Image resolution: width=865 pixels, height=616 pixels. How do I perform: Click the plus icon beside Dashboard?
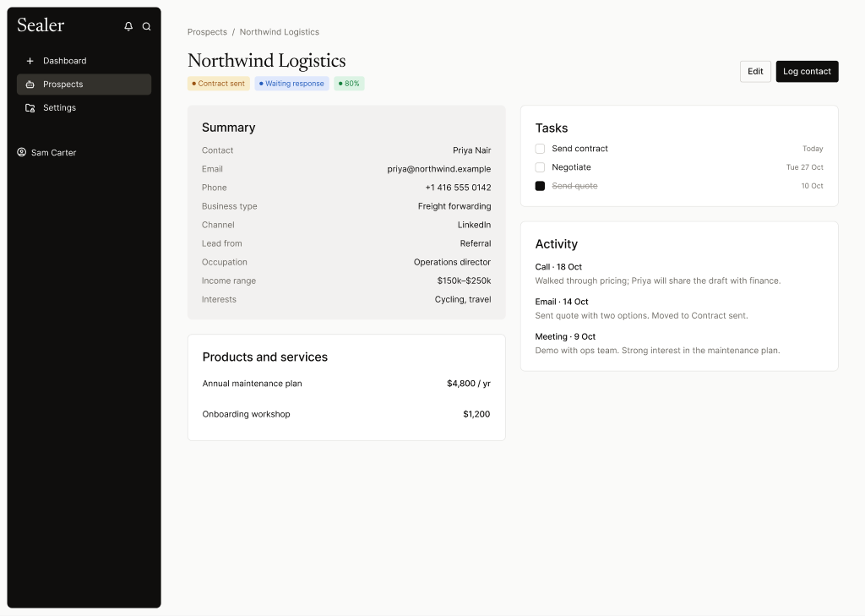[30, 61]
